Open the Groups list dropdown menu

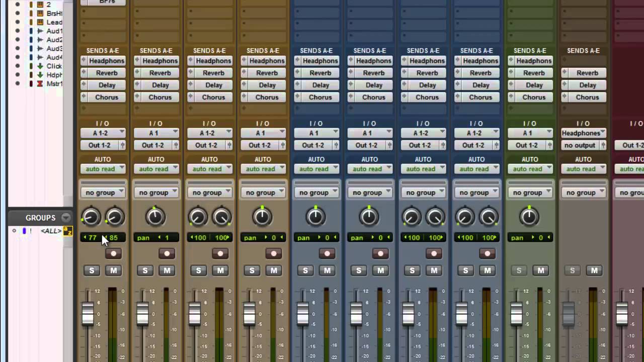pyautogui.click(x=66, y=218)
